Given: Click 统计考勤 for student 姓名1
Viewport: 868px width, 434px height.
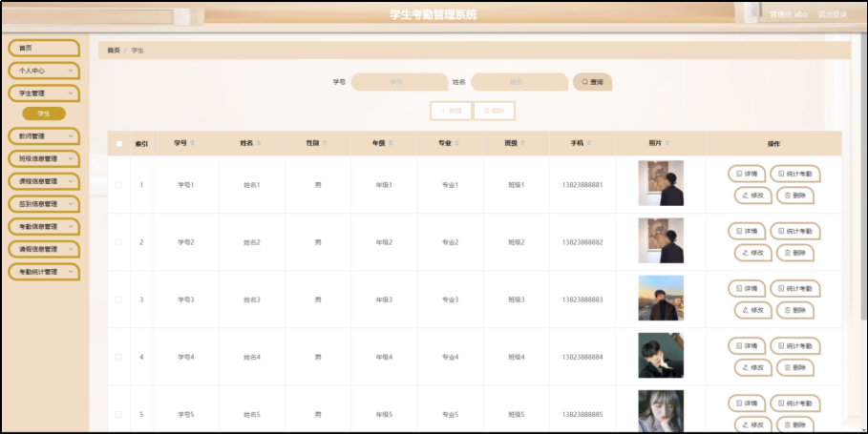Looking at the screenshot, I should [794, 174].
